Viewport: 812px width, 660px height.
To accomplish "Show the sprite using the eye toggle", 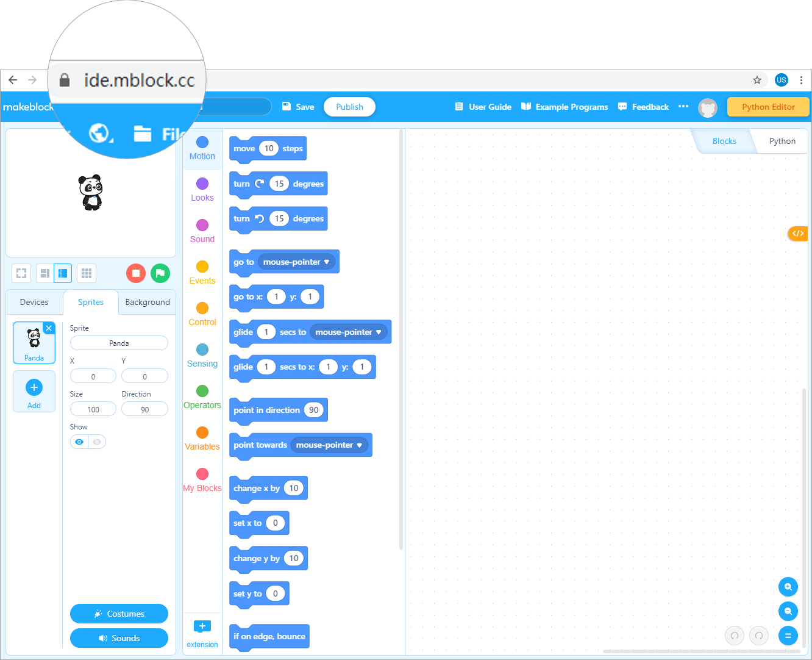I will click(x=79, y=442).
